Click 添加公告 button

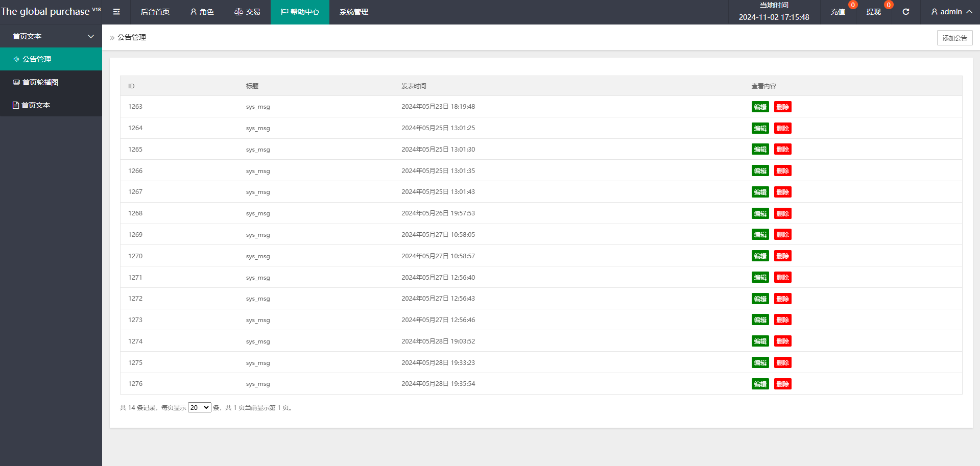(954, 38)
